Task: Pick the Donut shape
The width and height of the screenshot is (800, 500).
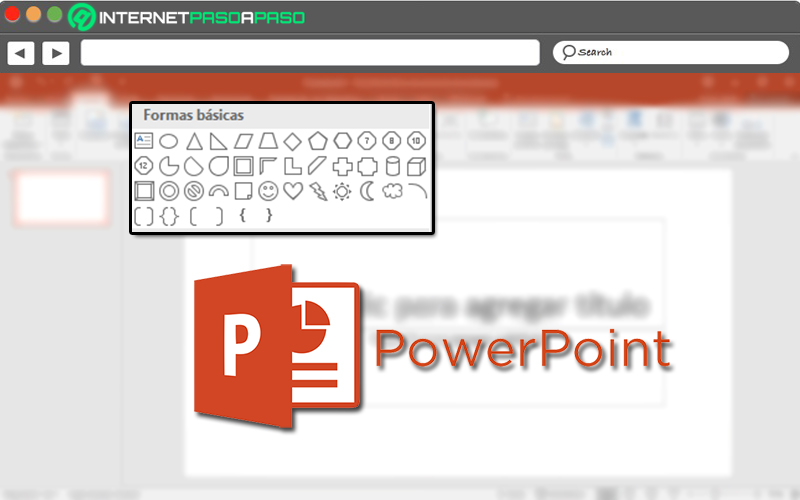Action: click(169, 191)
